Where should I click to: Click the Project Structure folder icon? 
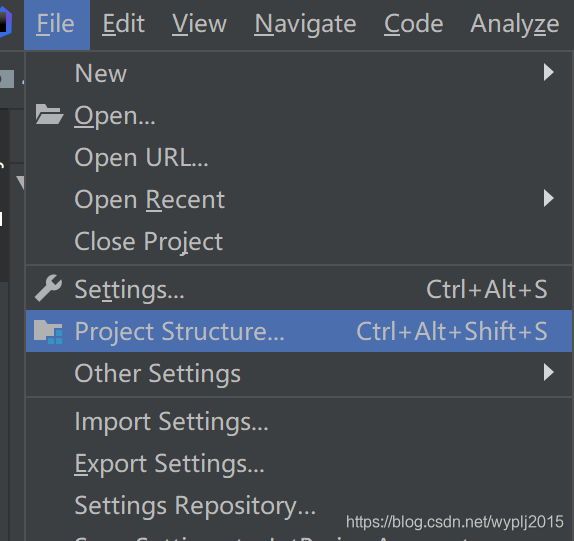pos(48,331)
